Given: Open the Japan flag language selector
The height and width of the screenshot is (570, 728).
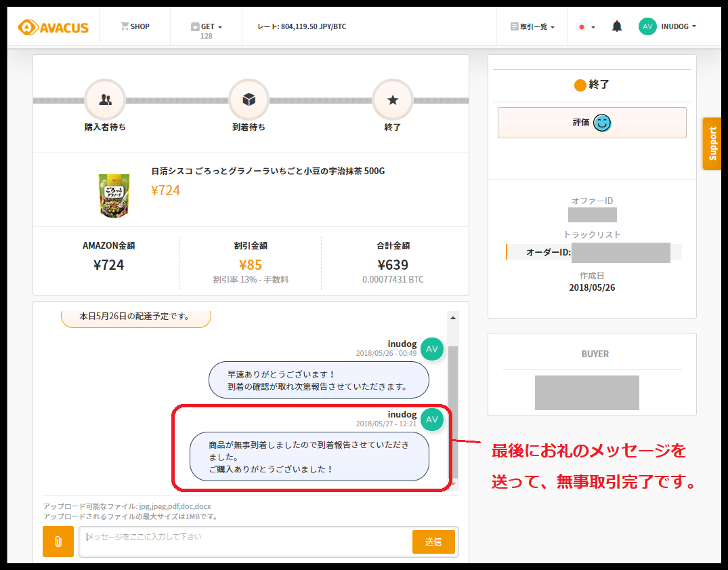Looking at the screenshot, I should pos(585,27).
